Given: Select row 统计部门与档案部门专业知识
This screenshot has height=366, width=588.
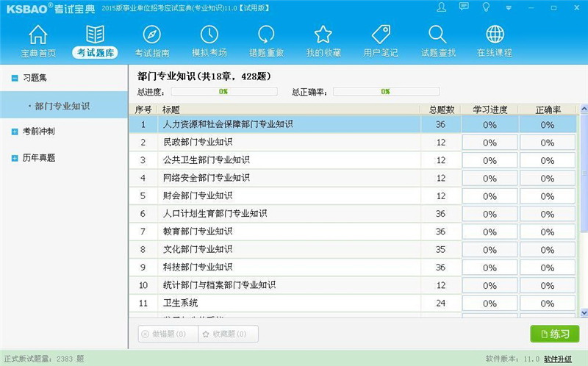Looking at the screenshot, I should click(353, 285).
